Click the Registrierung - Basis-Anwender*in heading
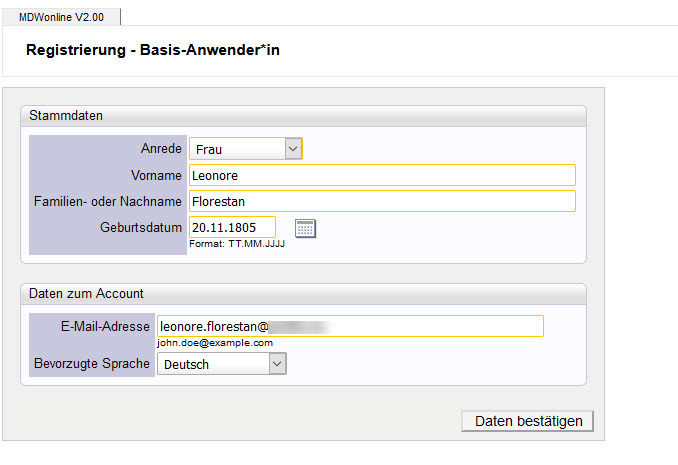Screen dimensions: 678x465 coord(153,50)
